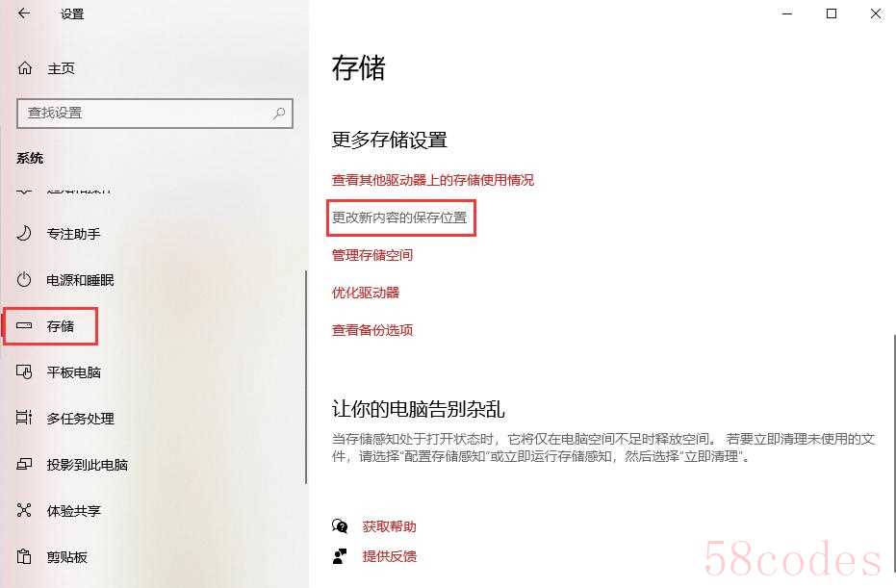Click the sidebar vertical scrollbar
Image resolution: width=896 pixels, height=588 pixels.
(x=306, y=377)
